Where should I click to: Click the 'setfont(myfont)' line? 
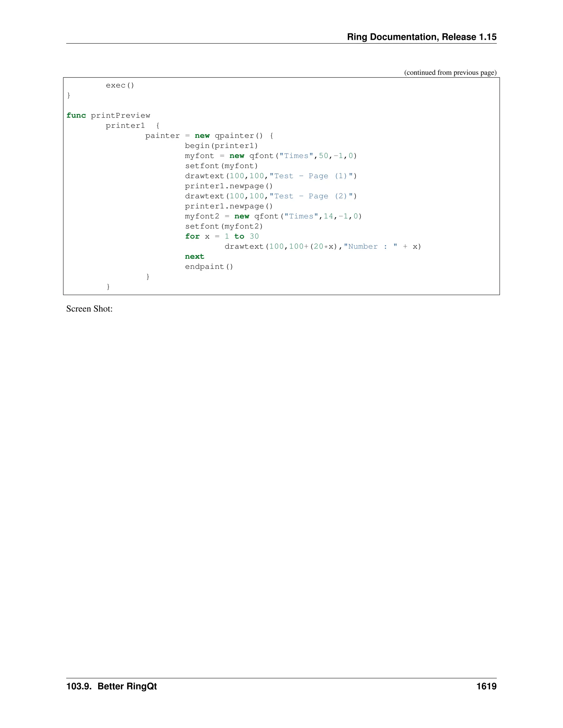tap(222, 166)
